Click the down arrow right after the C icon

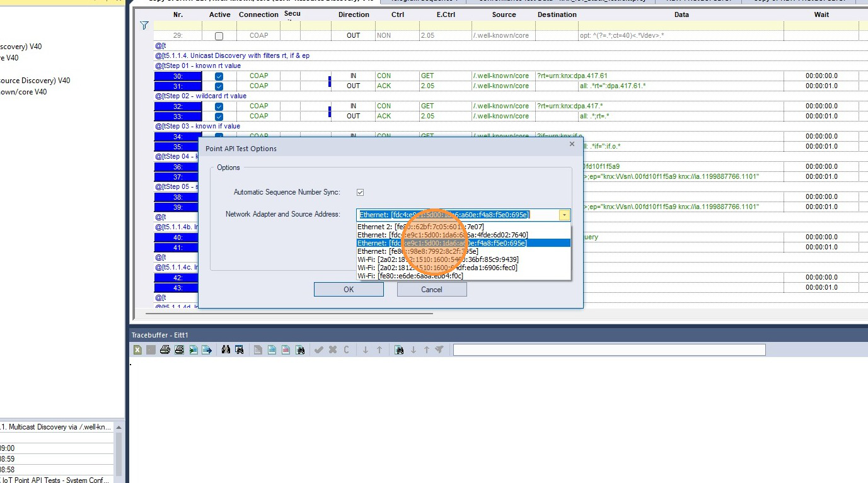[366, 350]
